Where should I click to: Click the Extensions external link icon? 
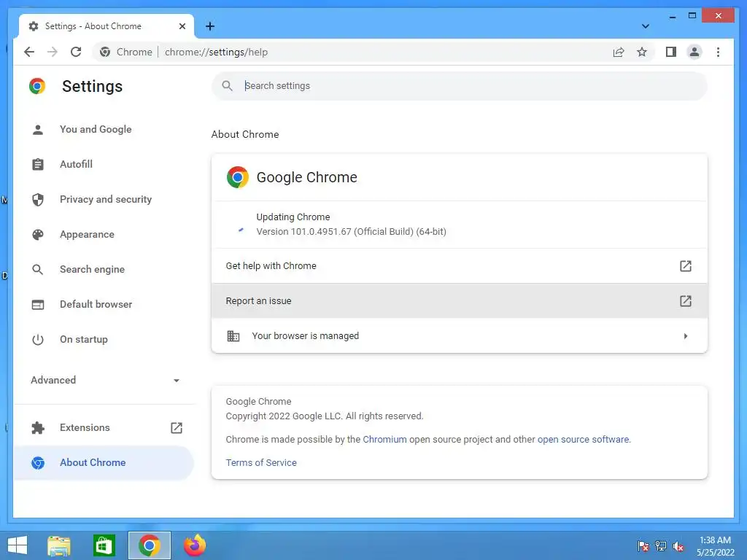pyautogui.click(x=177, y=427)
